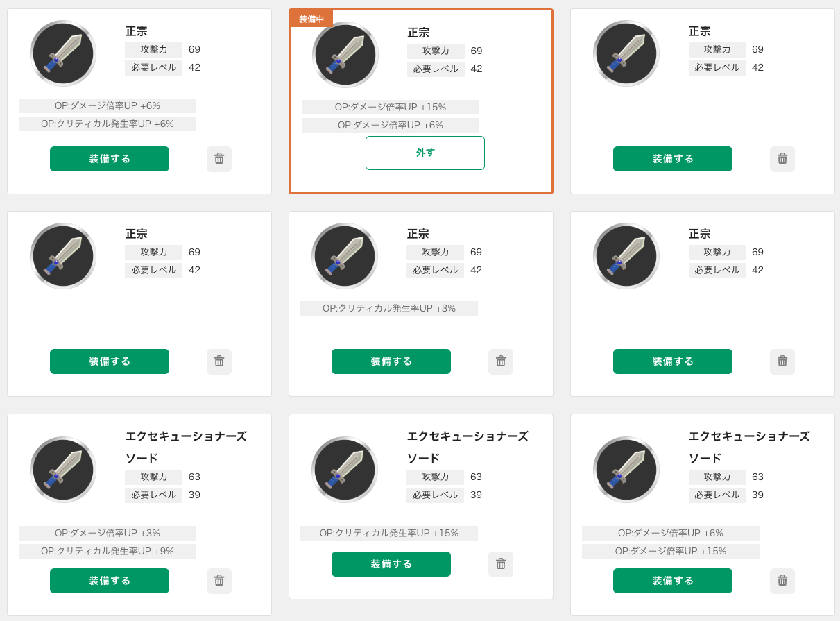Equip the エクセキューショナーズソード with ダメージ倍率UP +15%
840x621 pixels.
[673, 581]
